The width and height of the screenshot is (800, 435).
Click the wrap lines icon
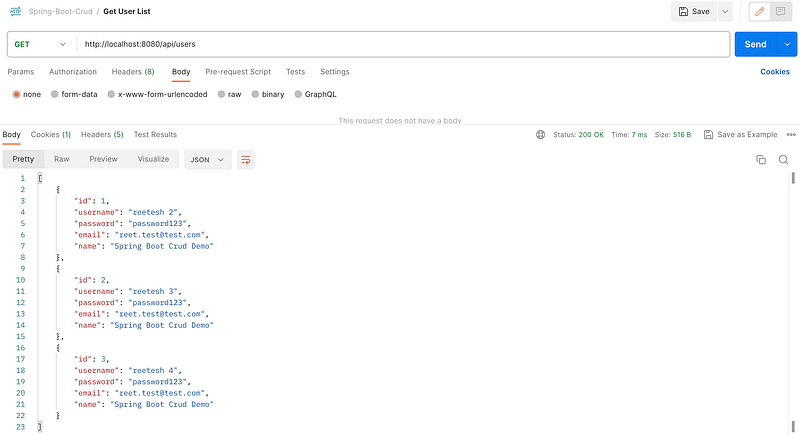245,160
